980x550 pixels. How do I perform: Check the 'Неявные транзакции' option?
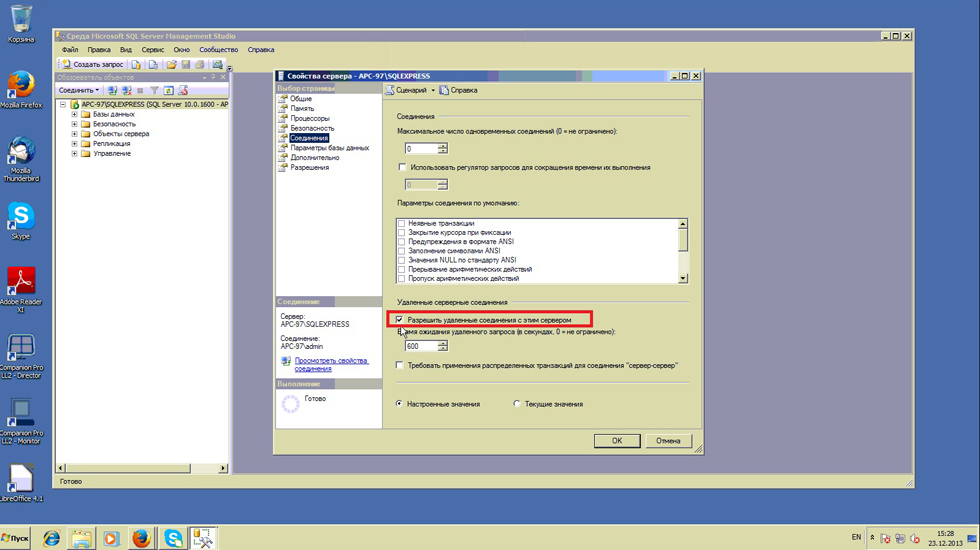point(402,223)
